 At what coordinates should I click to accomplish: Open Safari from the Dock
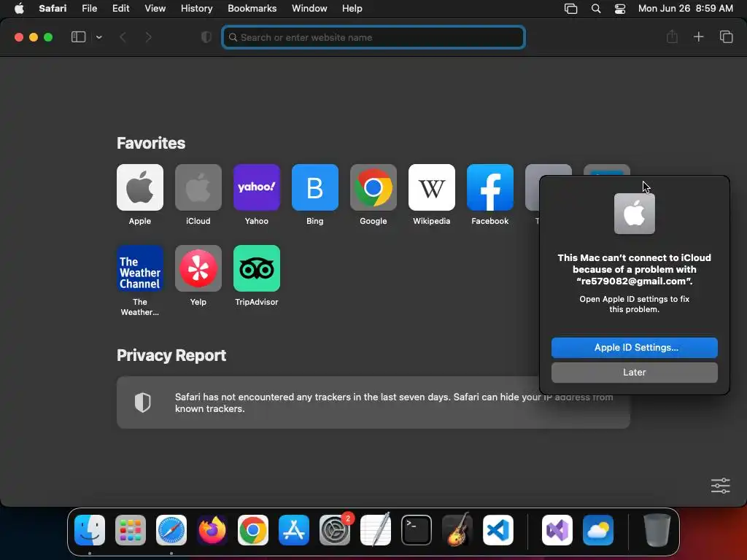click(x=171, y=530)
